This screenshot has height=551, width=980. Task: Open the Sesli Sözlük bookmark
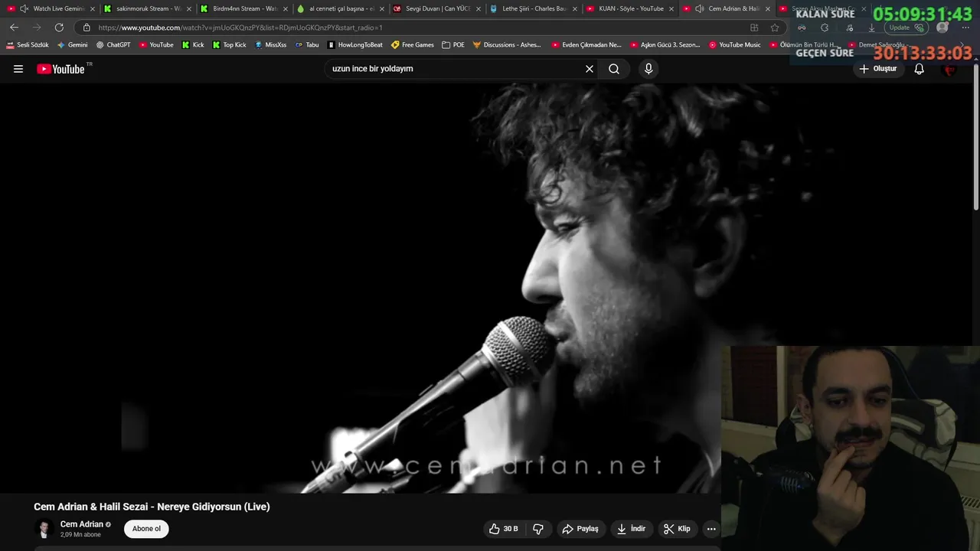(x=28, y=45)
